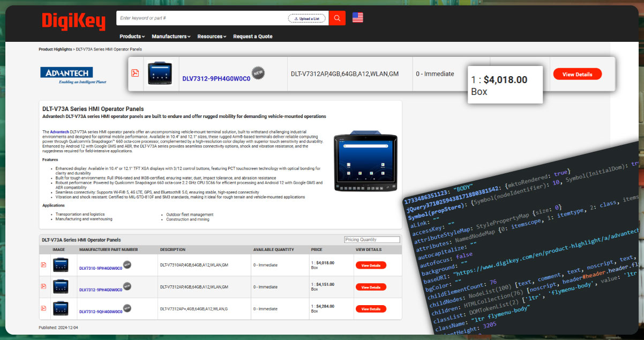Screen dimensions: 644x340
Task: Open PDF icon for DLV7312-9QH4G0W0C0 row
Action: pyautogui.click(x=43, y=309)
